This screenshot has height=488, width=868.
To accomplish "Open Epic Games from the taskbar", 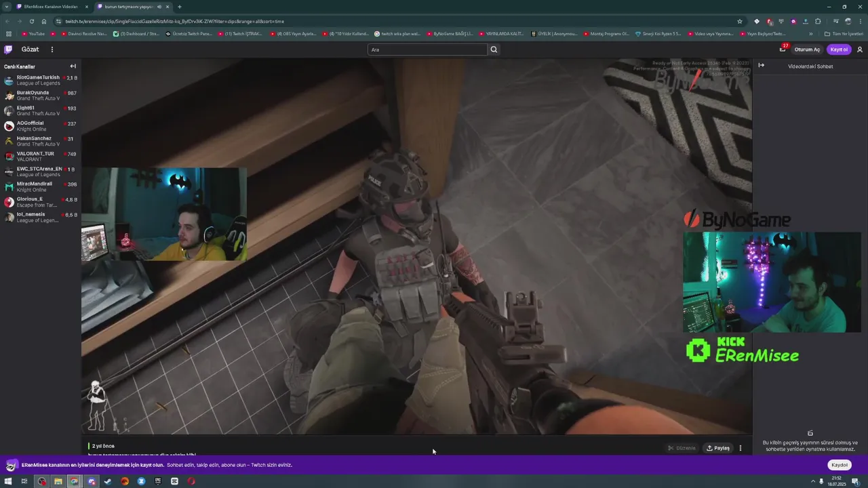I will [158, 481].
